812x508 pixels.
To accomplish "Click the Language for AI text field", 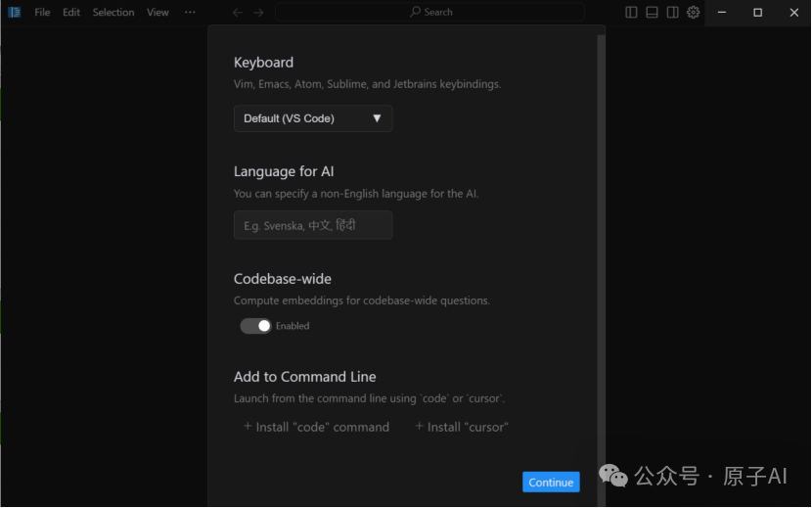I will point(313,225).
